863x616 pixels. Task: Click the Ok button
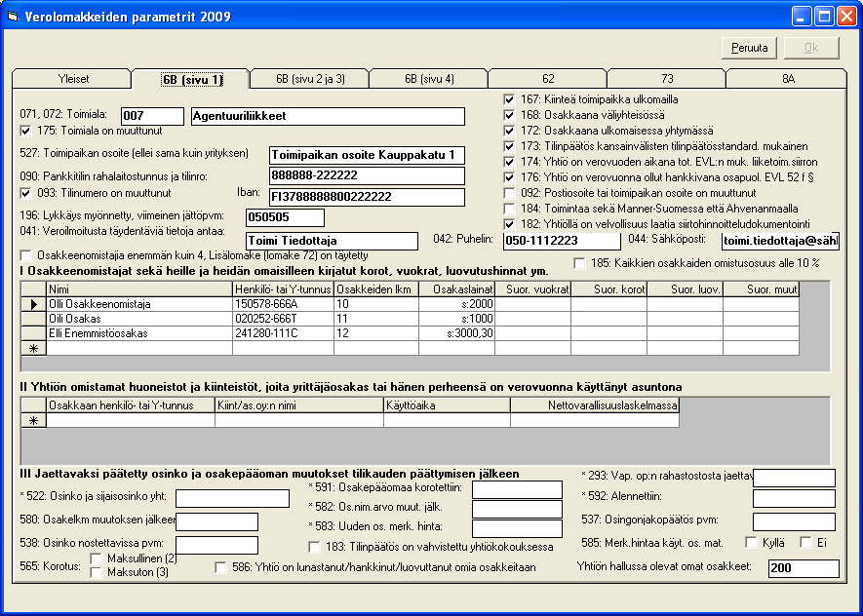811,48
